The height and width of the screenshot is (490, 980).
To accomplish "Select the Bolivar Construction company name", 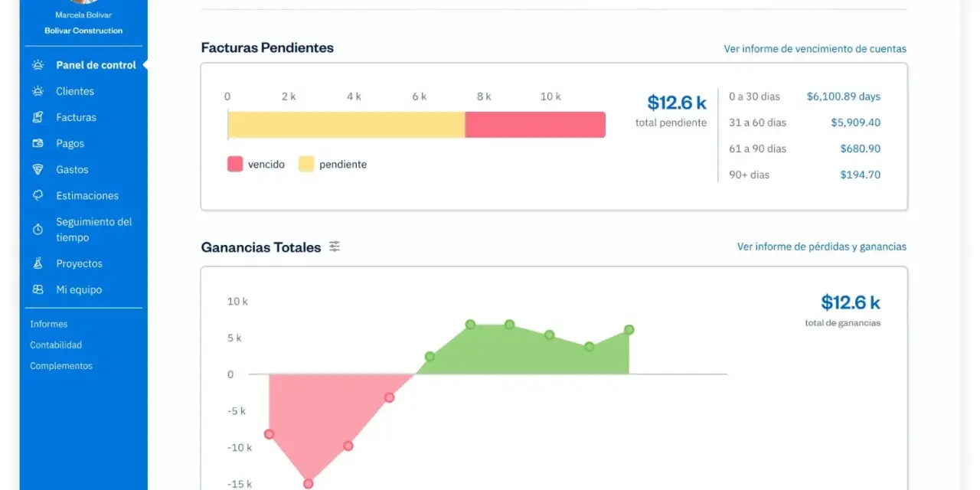I will [83, 31].
